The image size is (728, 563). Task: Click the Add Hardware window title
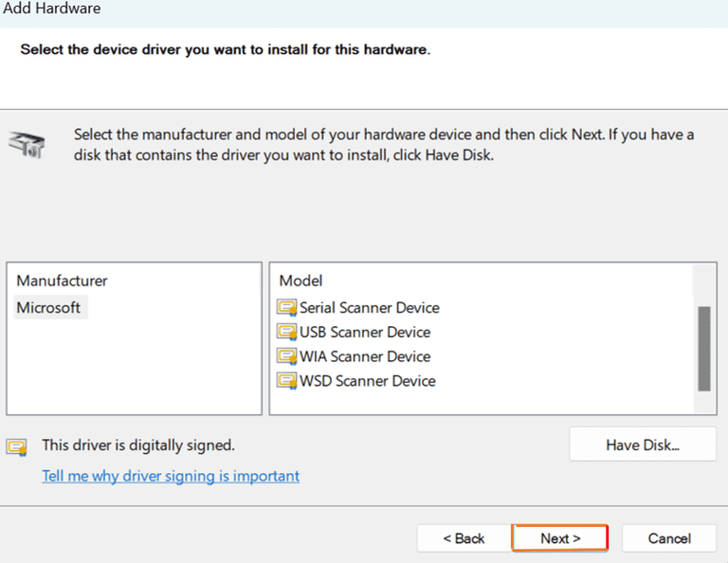click(52, 9)
